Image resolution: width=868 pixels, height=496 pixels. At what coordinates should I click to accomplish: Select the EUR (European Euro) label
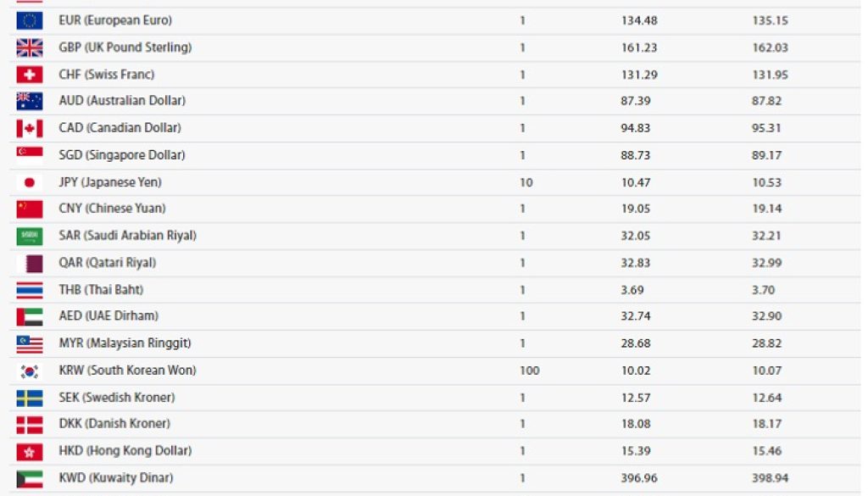click(114, 20)
